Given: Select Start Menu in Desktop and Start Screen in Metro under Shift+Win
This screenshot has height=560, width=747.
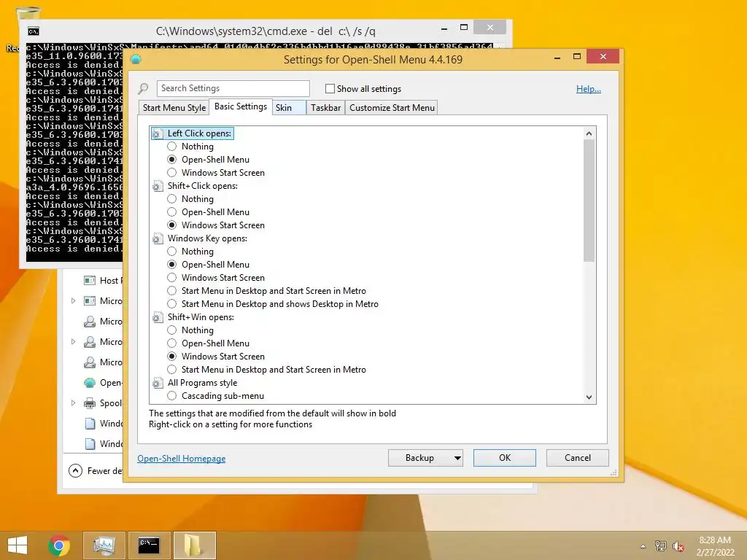Looking at the screenshot, I should click(172, 370).
